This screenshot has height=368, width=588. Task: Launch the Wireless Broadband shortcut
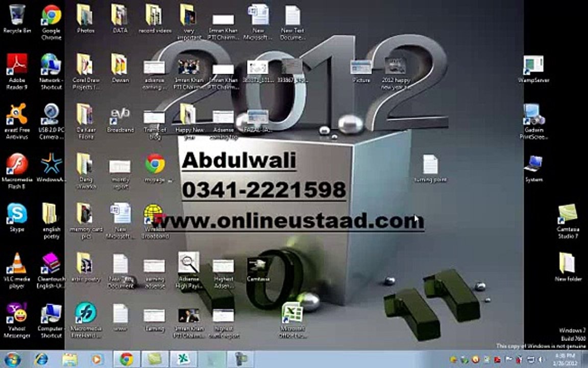[155, 221]
